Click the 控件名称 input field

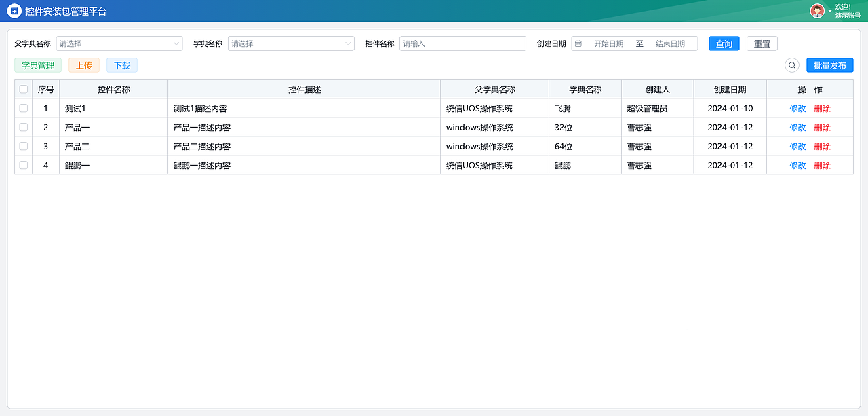(x=462, y=43)
